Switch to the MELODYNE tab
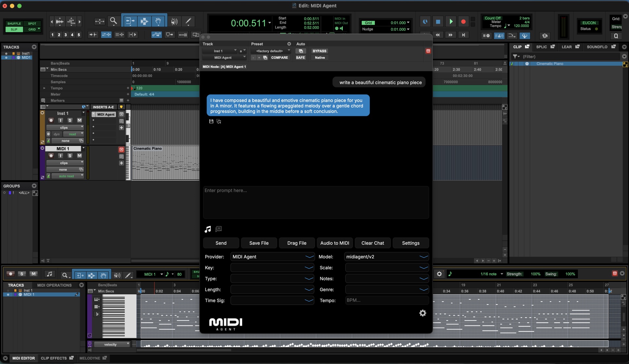 [x=90, y=358]
